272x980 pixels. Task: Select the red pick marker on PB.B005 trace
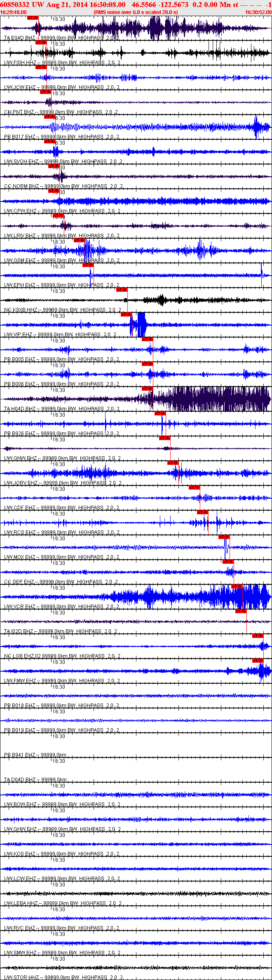click(x=148, y=339)
